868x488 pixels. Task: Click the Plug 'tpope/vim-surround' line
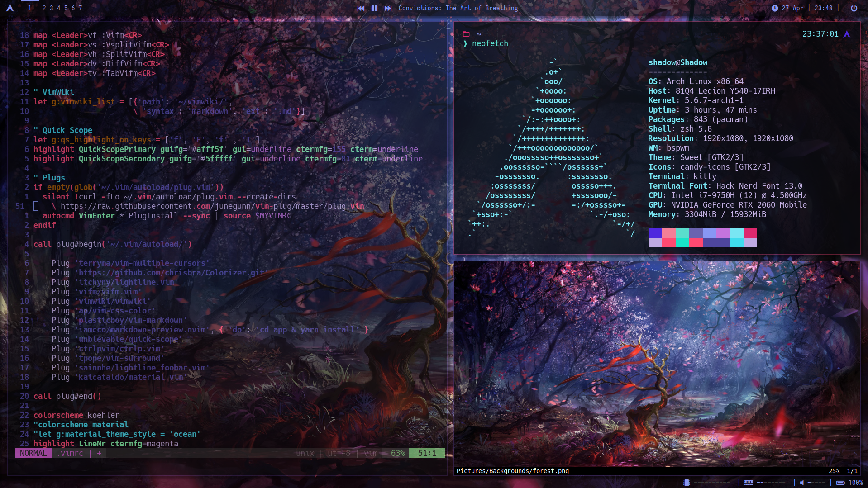(x=108, y=358)
